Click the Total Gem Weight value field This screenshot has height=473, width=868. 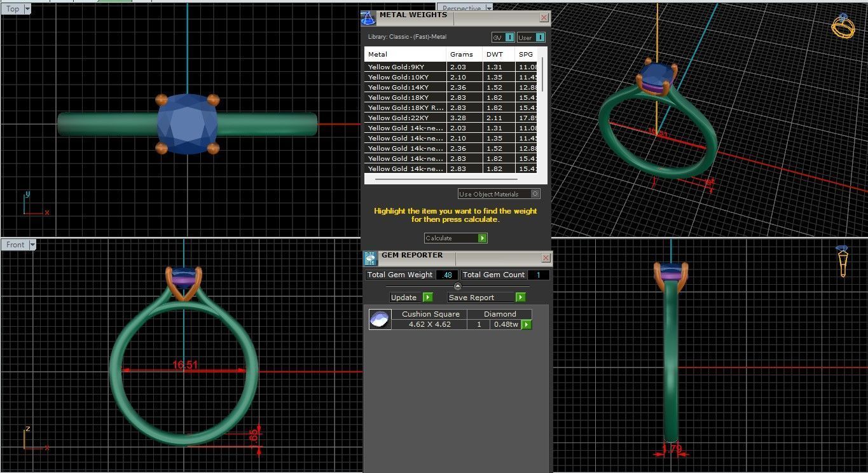coord(448,275)
